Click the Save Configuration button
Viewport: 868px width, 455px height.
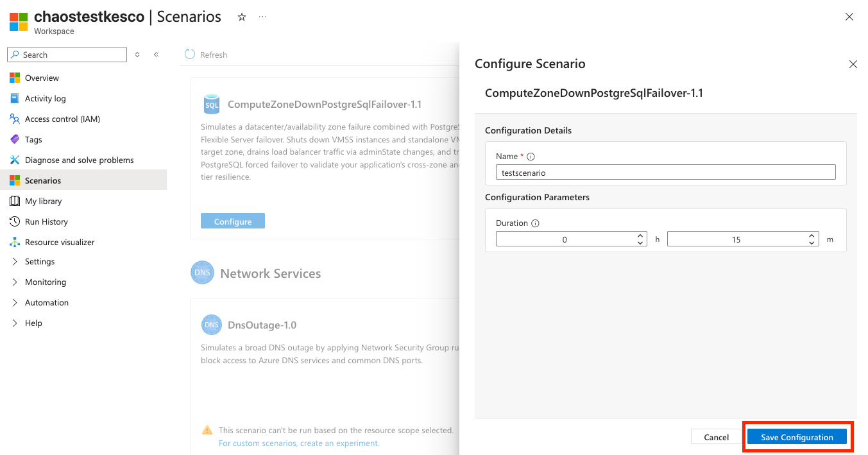click(797, 437)
